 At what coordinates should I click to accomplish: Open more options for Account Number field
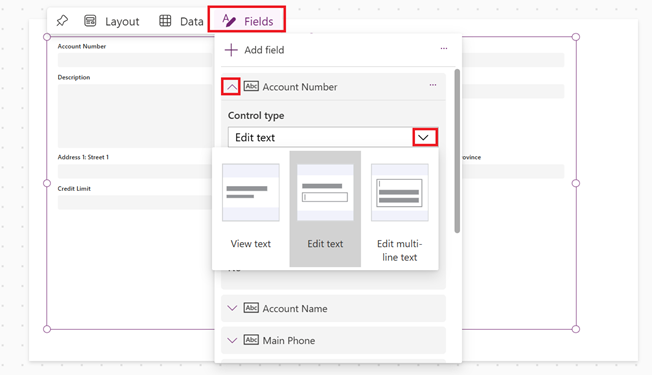pyautogui.click(x=433, y=85)
